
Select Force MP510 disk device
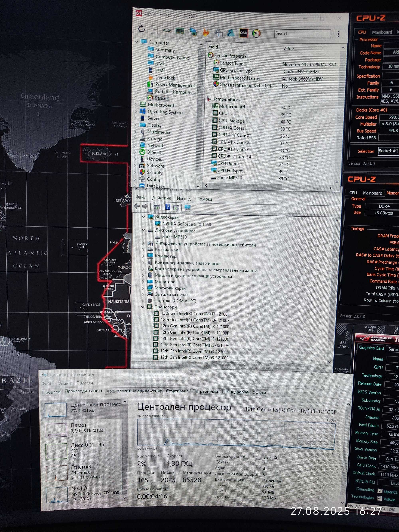[174, 237]
